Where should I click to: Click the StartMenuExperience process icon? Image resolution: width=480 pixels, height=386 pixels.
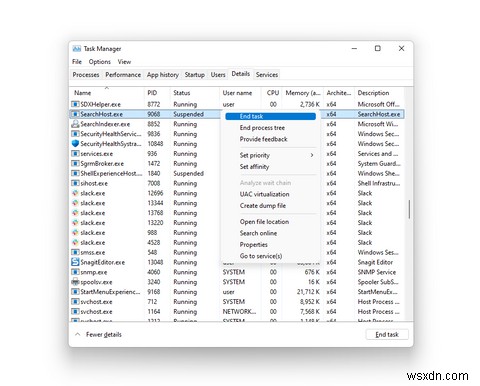(x=75, y=292)
